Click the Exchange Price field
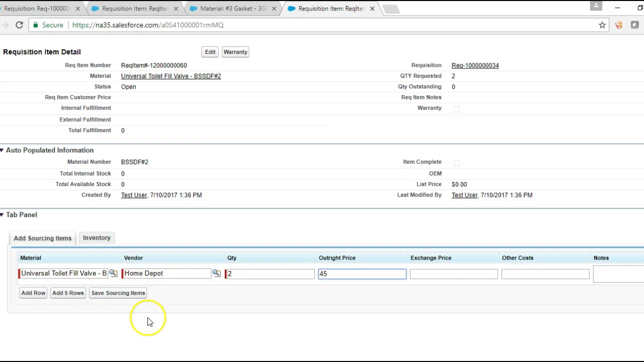The width and height of the screenshot is (644, 362). coord(454,274)
